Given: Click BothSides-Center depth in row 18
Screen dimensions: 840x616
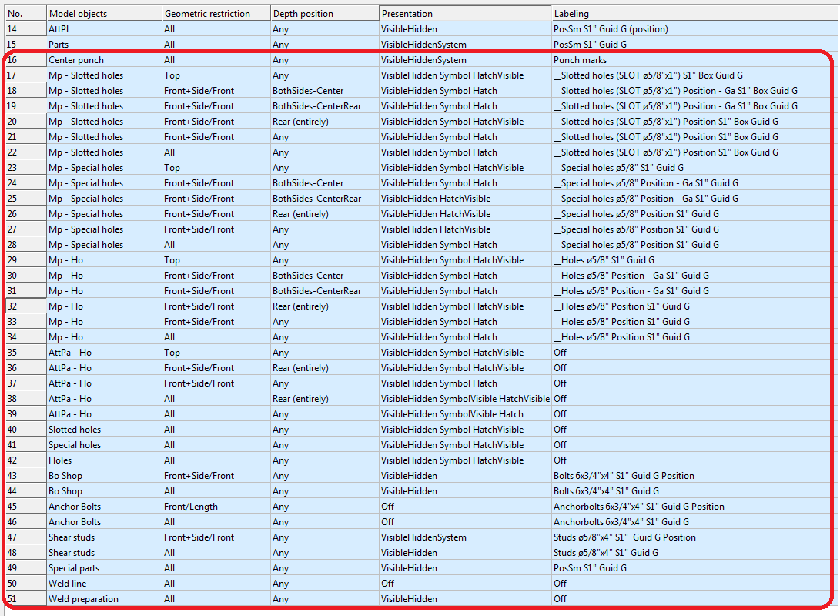Looking at the screenshot, I should click(325, 91).
